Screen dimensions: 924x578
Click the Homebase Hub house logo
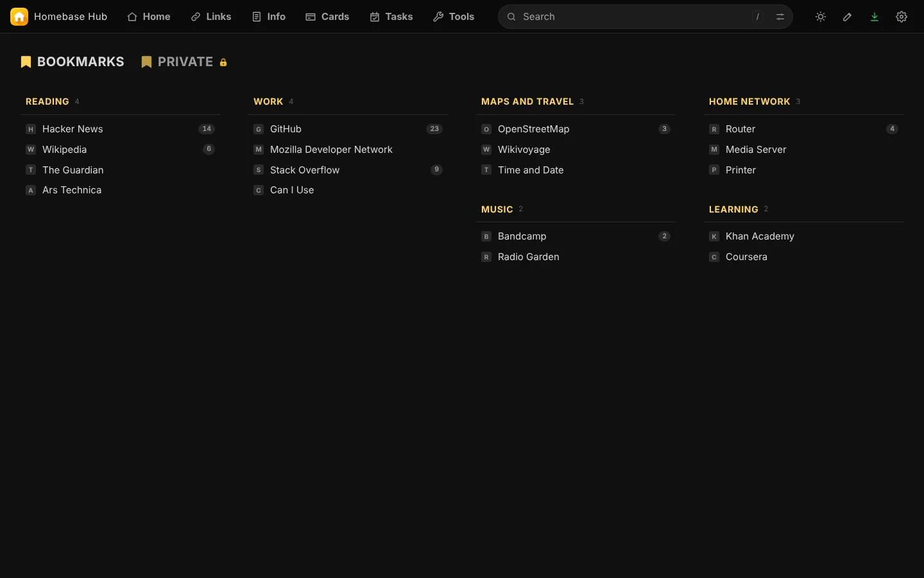pyautogui.click(x=19, y=17)
